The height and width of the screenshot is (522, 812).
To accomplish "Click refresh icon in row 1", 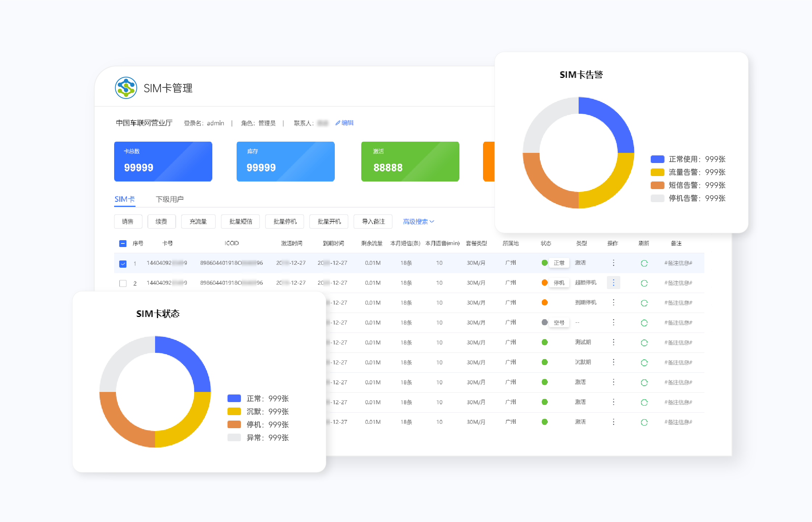I will pos(644,263).
